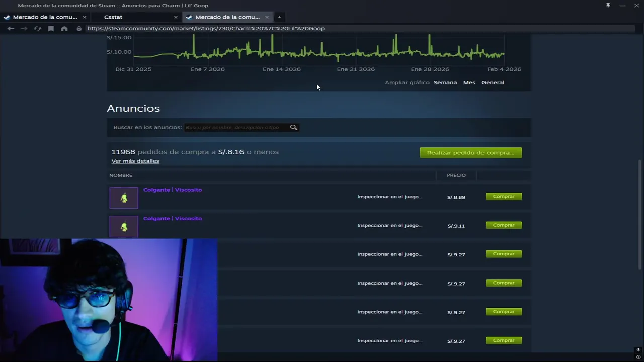Zoom graph to Semana

(x=445, y=82)
